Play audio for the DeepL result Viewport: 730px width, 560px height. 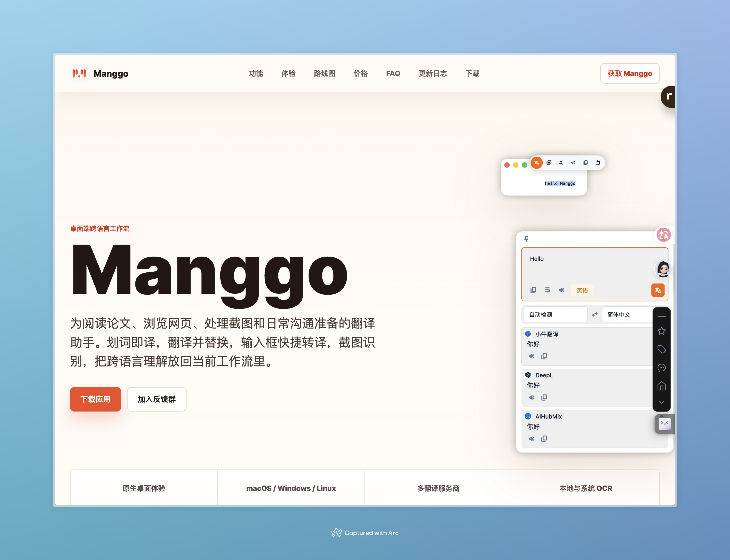(532, 397)
